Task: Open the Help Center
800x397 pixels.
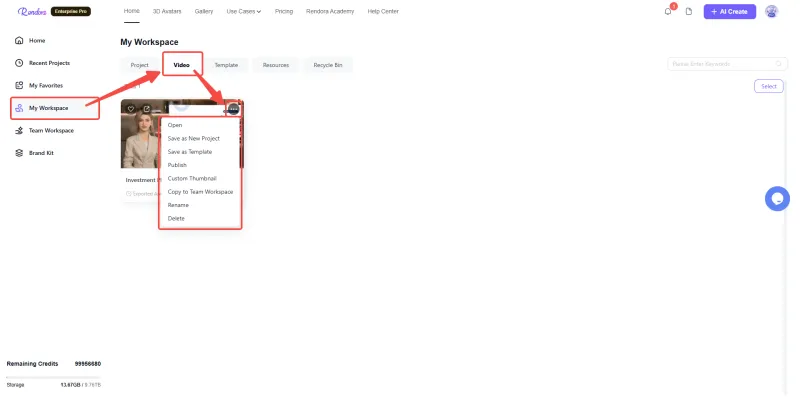Action: tap(383, 11)
